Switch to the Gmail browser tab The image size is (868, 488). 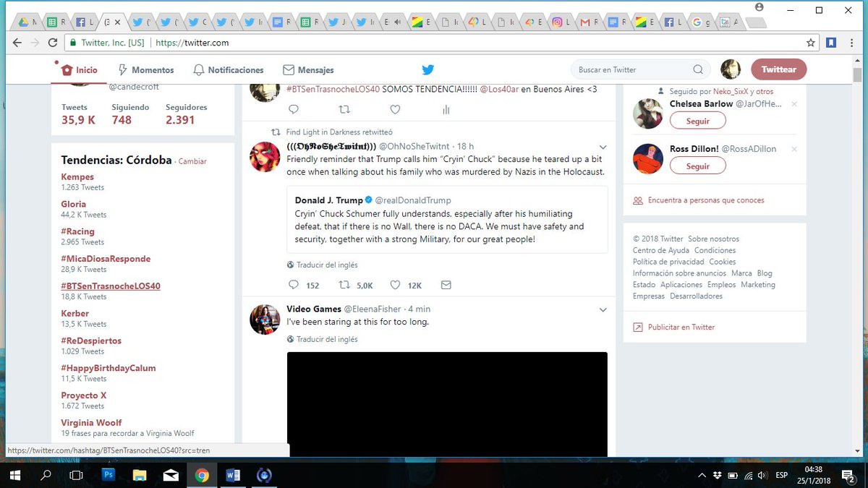(x=590, y=22)
